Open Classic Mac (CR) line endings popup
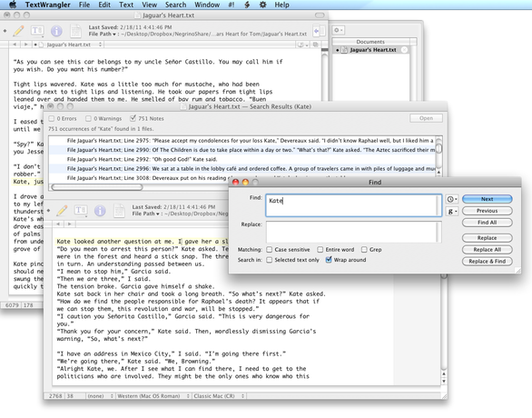This screenshot has height=418, width=532. [x=219, y=396]
